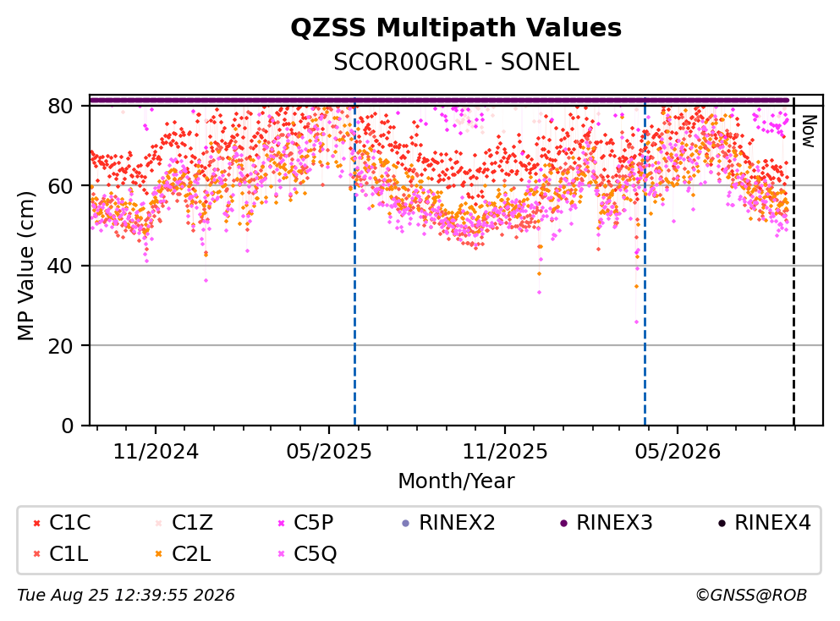The height and width of the screenshot is (621, 840).
Task: Click the 11/2024 x-axis tick label
Action: 156,452
